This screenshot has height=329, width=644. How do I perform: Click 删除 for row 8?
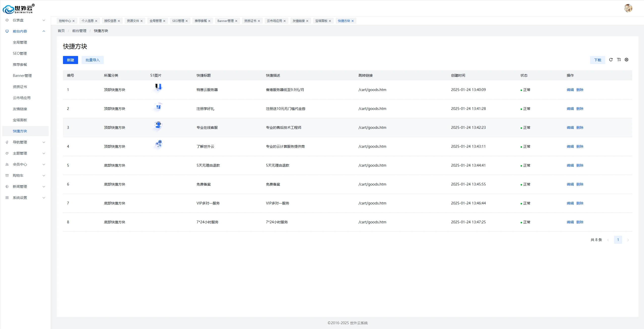580,222
